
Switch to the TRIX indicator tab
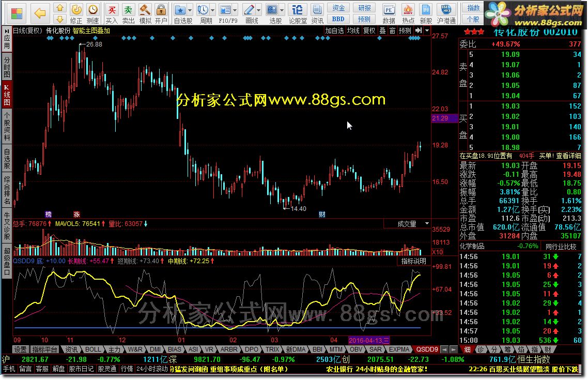pyautogui.click(x=272, y=349)
